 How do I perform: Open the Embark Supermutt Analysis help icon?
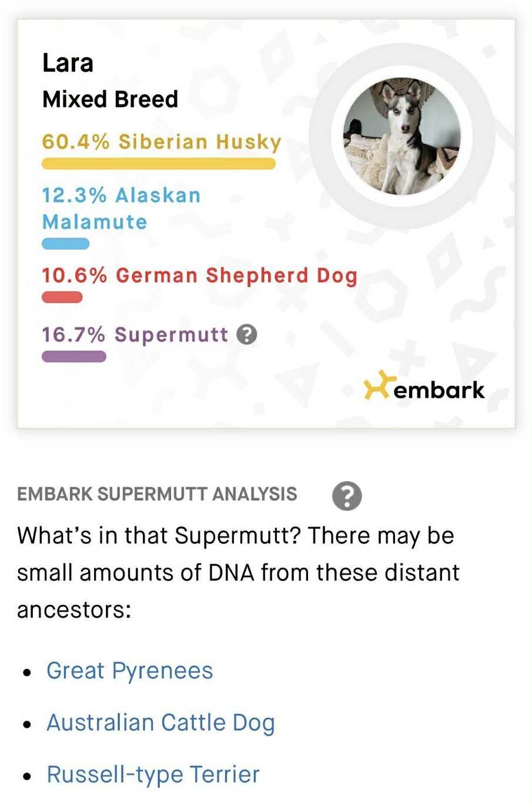click(347, 495)
